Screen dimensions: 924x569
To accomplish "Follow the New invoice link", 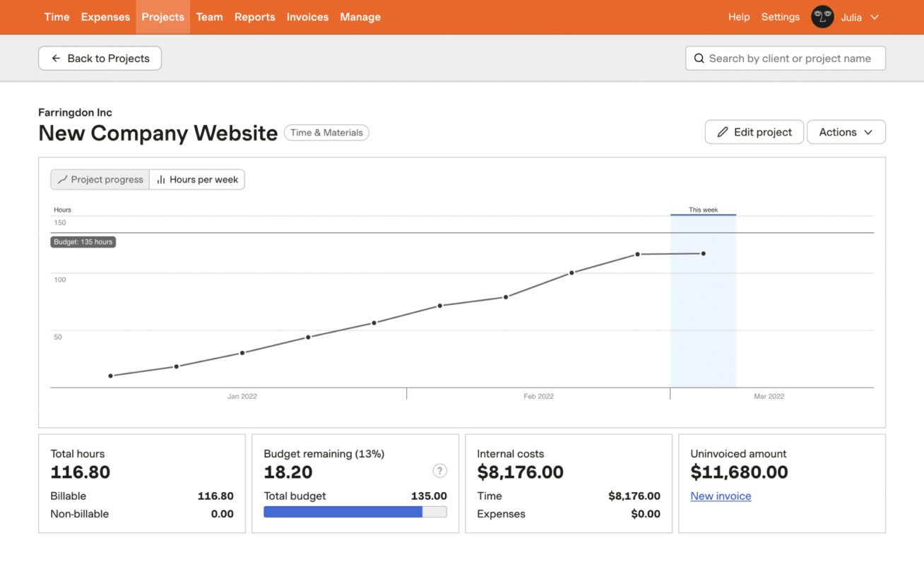I will coord(721,496).
